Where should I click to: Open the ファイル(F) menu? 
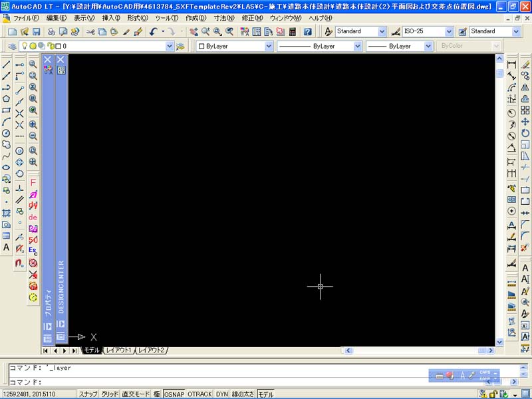[26, 18]
